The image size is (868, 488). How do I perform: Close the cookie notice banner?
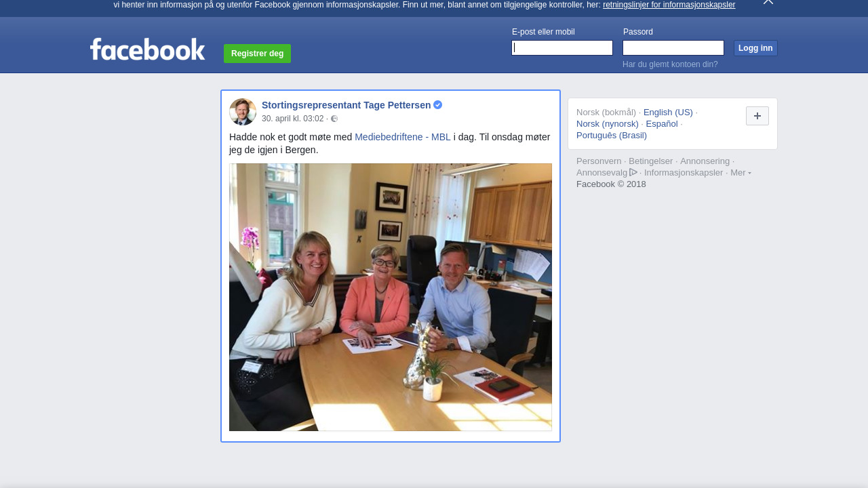[768, 2]
